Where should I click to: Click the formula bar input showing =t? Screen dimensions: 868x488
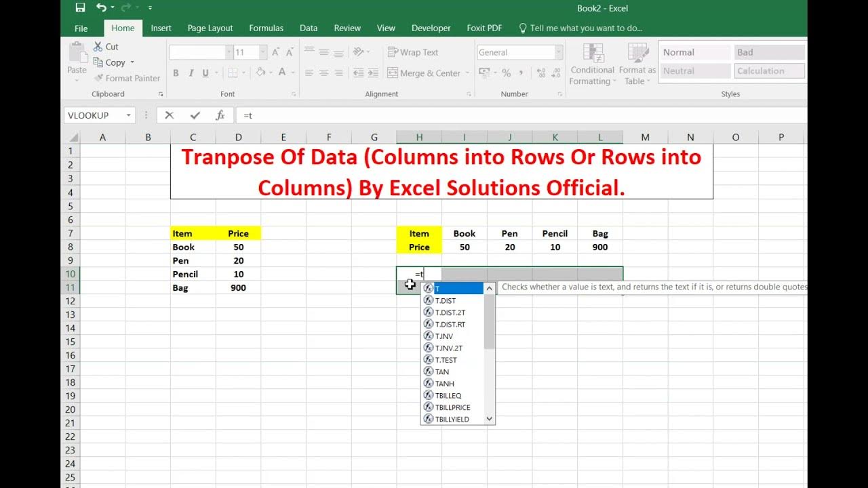click(521, 115)
